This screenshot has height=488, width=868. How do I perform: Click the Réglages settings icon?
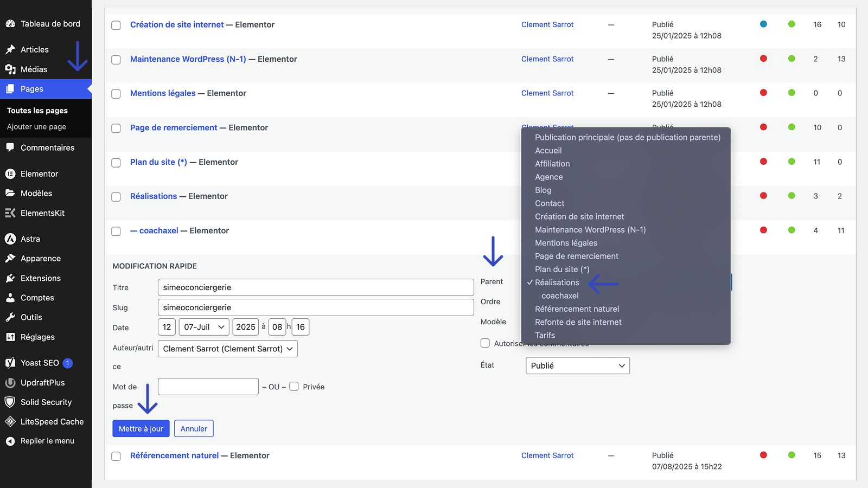[10, 337]
